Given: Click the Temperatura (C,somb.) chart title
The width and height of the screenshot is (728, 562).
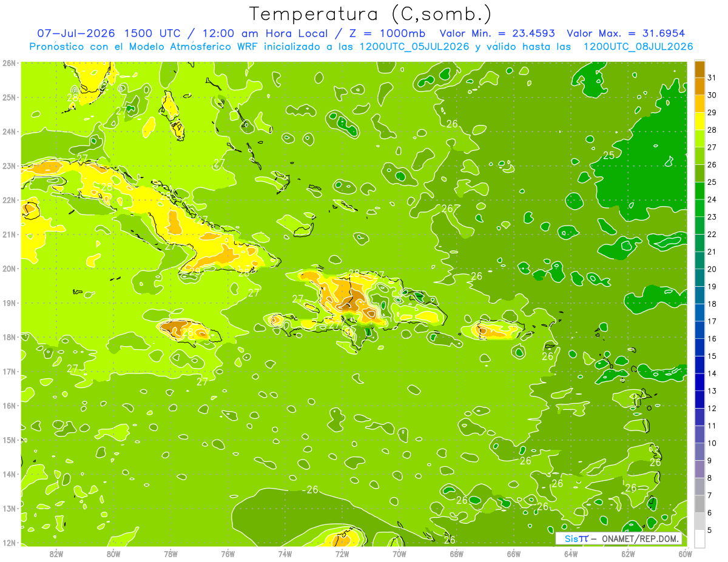Looking at the screenshot, I should (x=371, y=14).
